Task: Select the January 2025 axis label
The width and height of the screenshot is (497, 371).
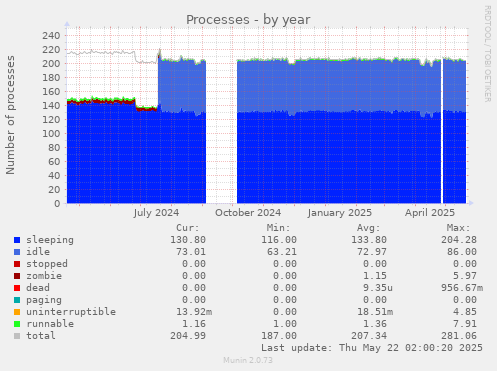Action: coord(340,213)
